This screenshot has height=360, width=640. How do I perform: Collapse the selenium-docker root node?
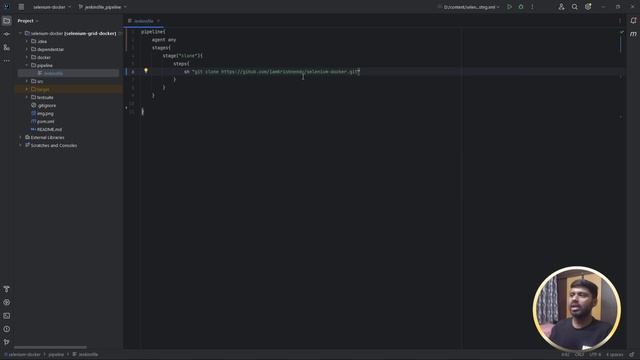[20, 33]
